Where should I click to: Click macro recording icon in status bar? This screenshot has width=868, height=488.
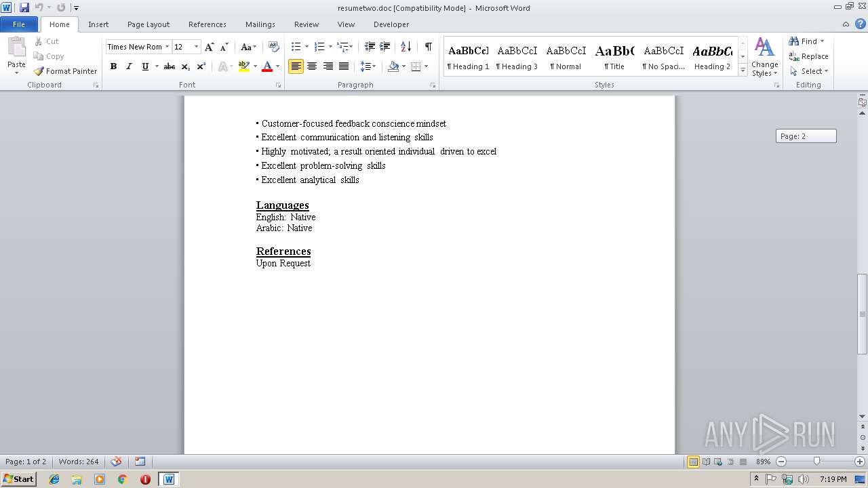click(140, 462)
